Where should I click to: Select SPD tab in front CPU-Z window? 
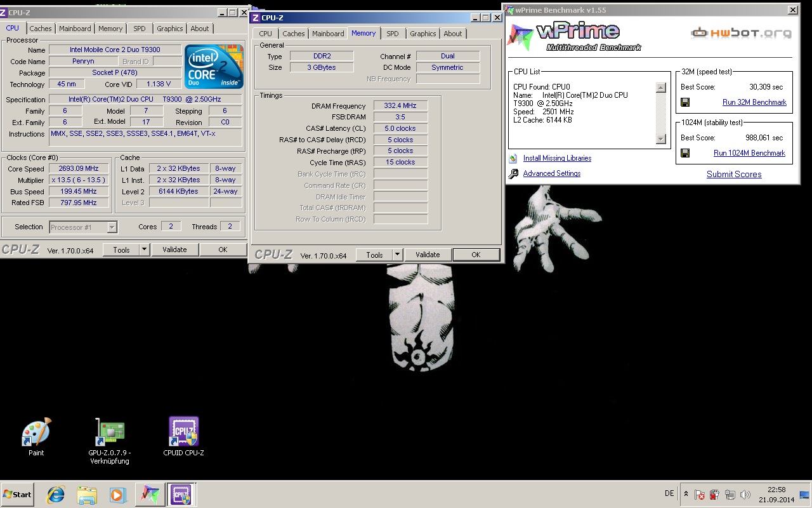(x=393, y=34)
